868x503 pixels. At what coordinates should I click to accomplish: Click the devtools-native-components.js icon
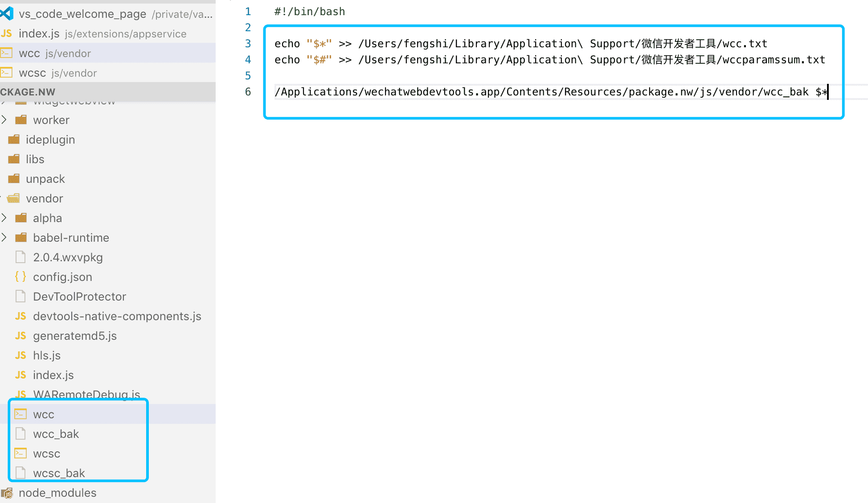[x=20, y=316]
